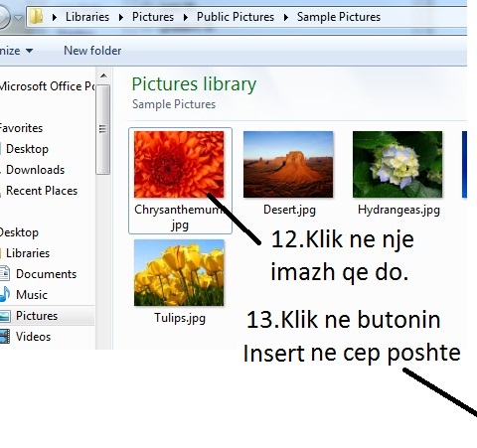Expand the arrow after Libraries in breadcrumb
Image resolution: width=477 pixels, height=448 pixels.
(x=121, y=17)
